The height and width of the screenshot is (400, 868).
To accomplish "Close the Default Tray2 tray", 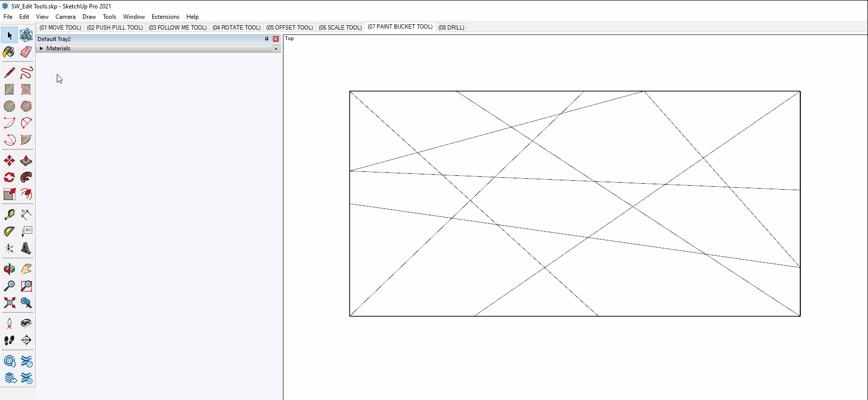I will click(x=276, y=39).
